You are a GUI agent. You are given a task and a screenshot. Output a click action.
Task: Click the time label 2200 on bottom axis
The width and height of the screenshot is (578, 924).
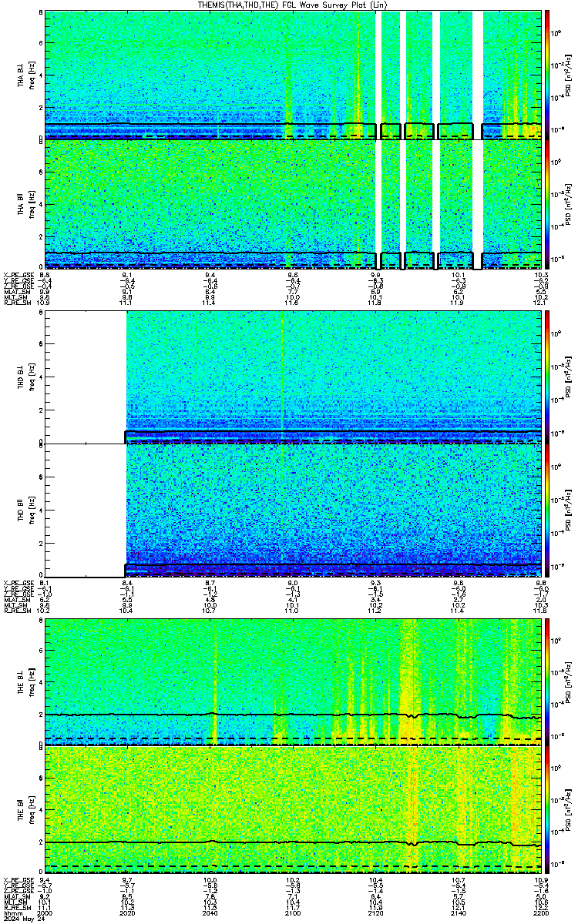point(542,914)
